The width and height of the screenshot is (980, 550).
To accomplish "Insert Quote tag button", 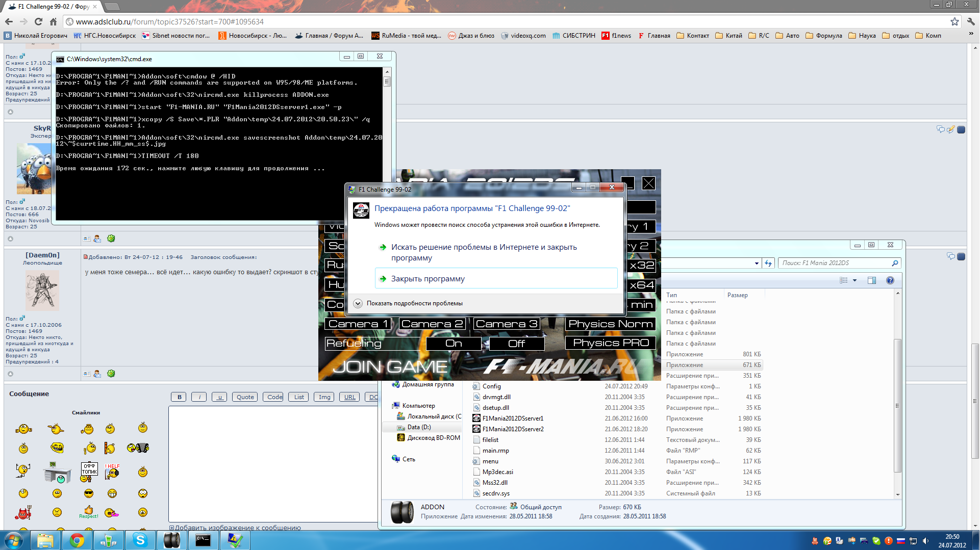I will tap(245, 397).
